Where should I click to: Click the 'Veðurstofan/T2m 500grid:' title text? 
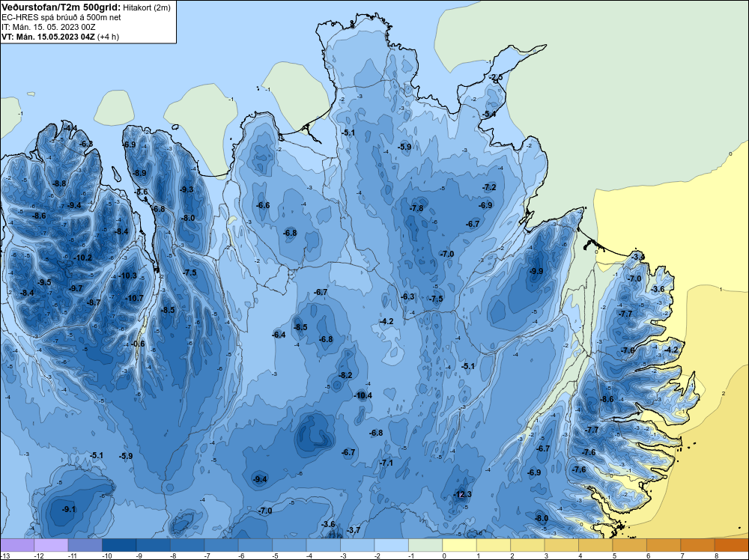61,7
